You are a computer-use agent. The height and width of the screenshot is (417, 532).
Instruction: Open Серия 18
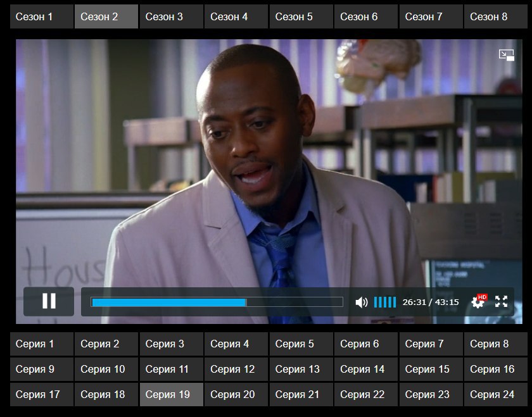[106, 395]
